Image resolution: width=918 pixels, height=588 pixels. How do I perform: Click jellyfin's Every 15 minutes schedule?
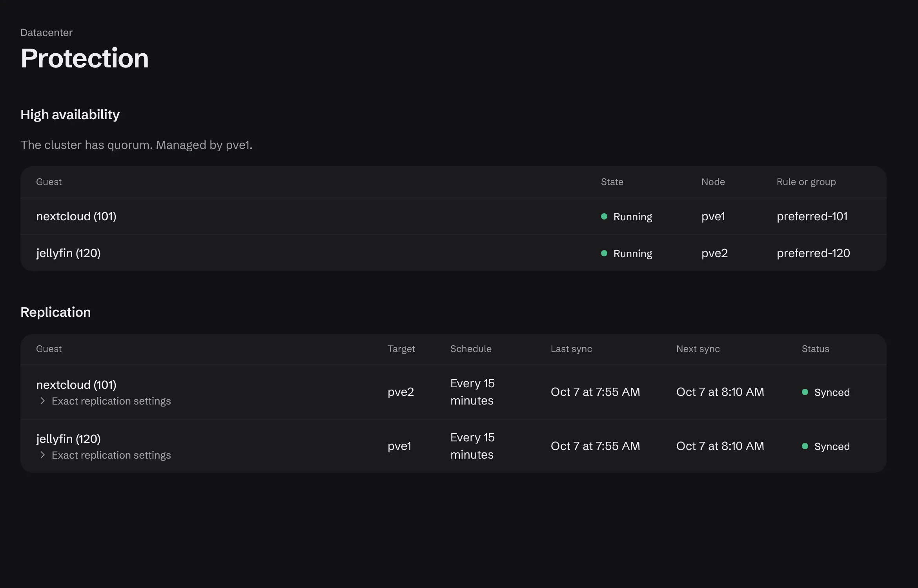click(472, 446)
